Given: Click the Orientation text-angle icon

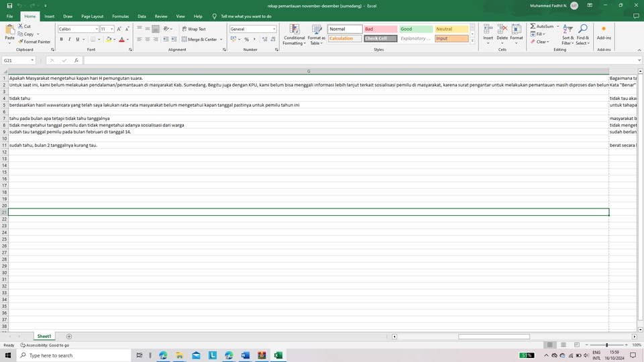Looking at the screenshot, I should [166, 29].
